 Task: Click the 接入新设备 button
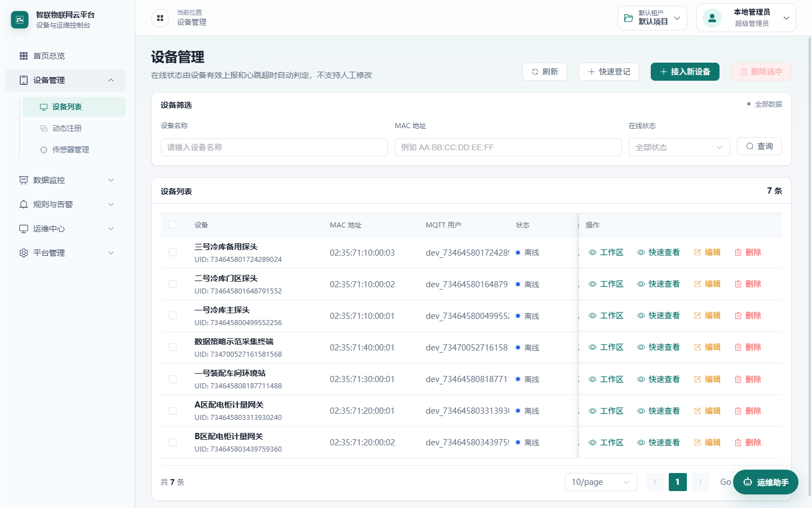[x=685, y=72]
